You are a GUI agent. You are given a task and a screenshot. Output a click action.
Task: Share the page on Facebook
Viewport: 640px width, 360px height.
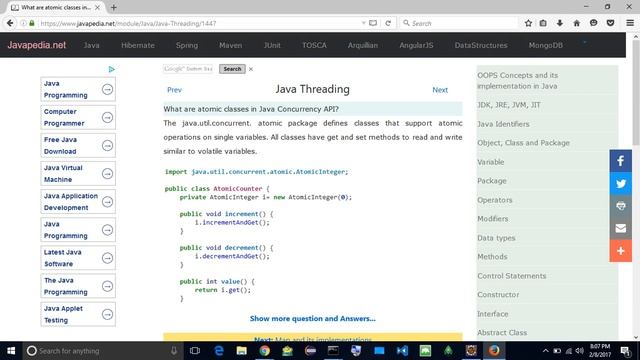pyautogui.click(x=620, y=161)
